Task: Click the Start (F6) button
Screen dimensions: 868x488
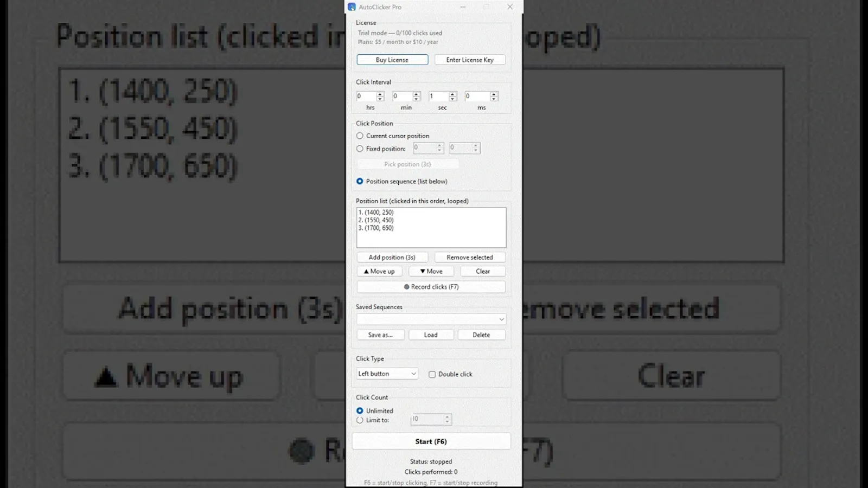Action: click(x=431, y=441)
